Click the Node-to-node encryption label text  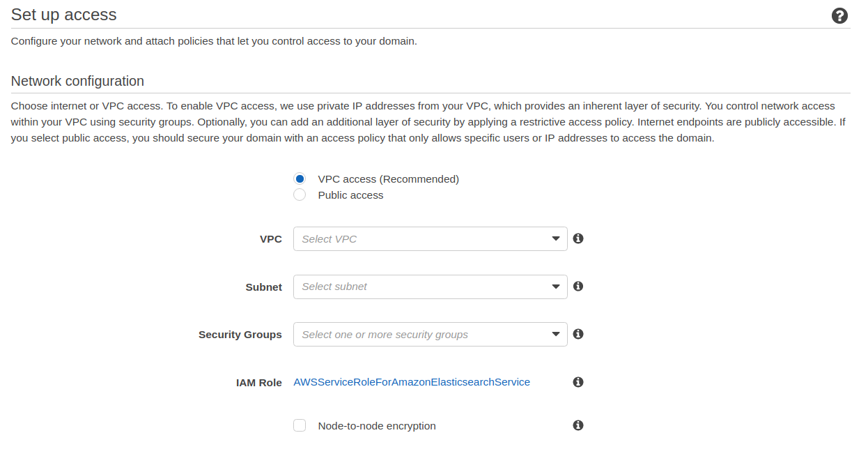click(x=377, y=426)
